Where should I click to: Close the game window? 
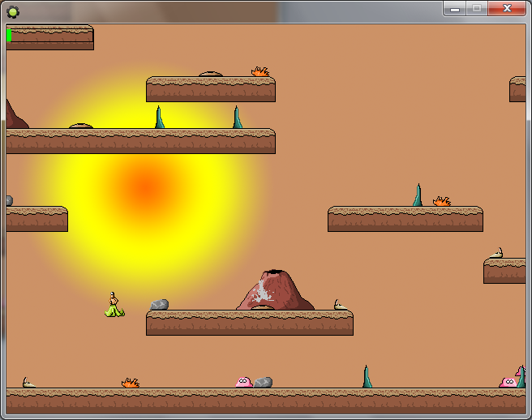click(508, 8)
